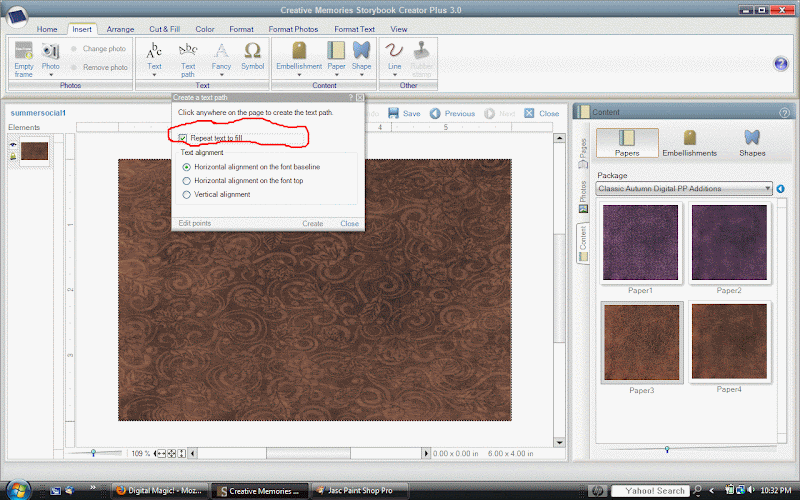Click the zoom slider in status bar
Screen dimensions: 800x500
[94, 453]
